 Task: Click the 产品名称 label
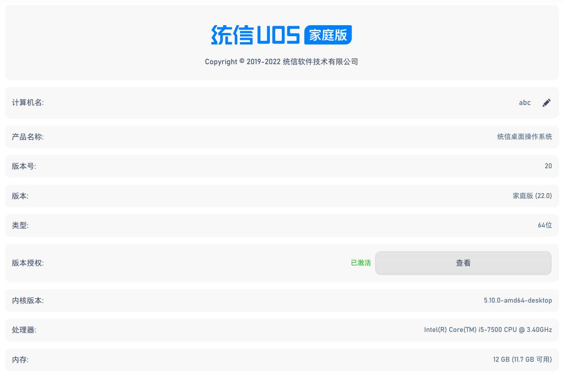click(28, 137)
